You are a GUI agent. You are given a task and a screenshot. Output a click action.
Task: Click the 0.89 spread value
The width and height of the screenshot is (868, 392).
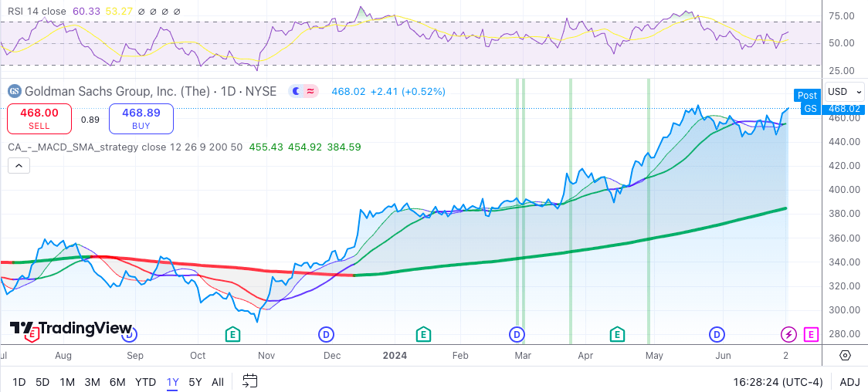pyautogui.click(x=90, y=120)
